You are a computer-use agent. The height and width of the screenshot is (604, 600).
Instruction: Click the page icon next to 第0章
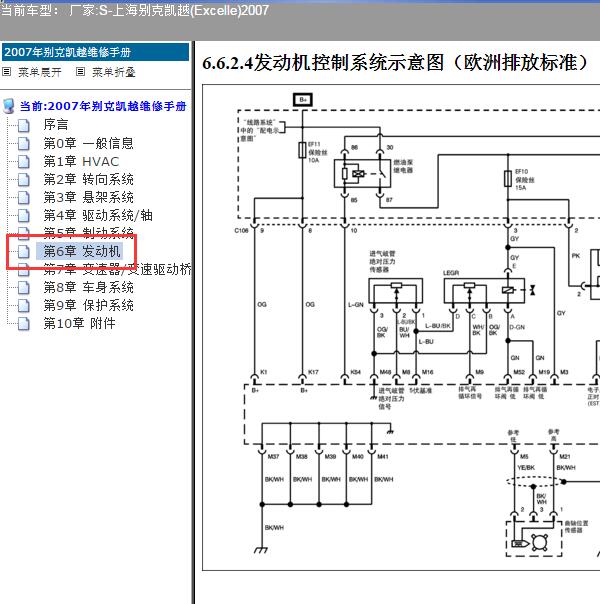(24, 144)
